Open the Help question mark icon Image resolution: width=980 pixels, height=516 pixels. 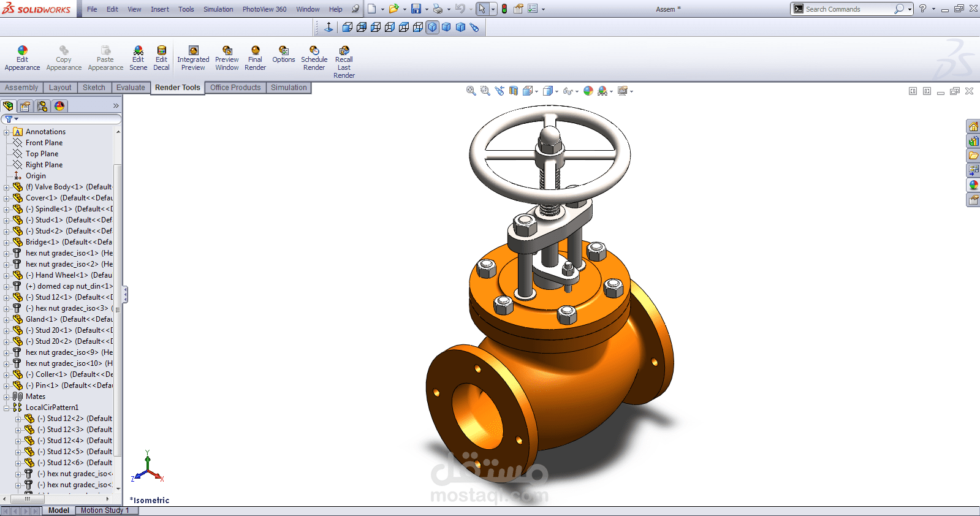(922, 9)
